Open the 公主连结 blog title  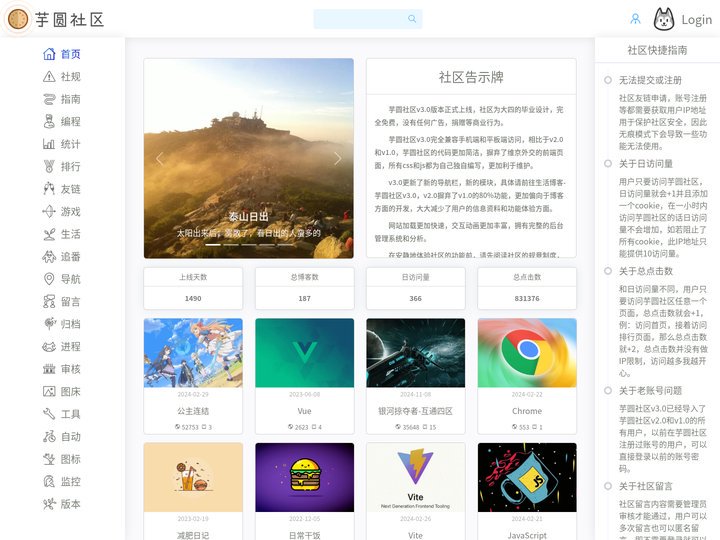[193, 411]
